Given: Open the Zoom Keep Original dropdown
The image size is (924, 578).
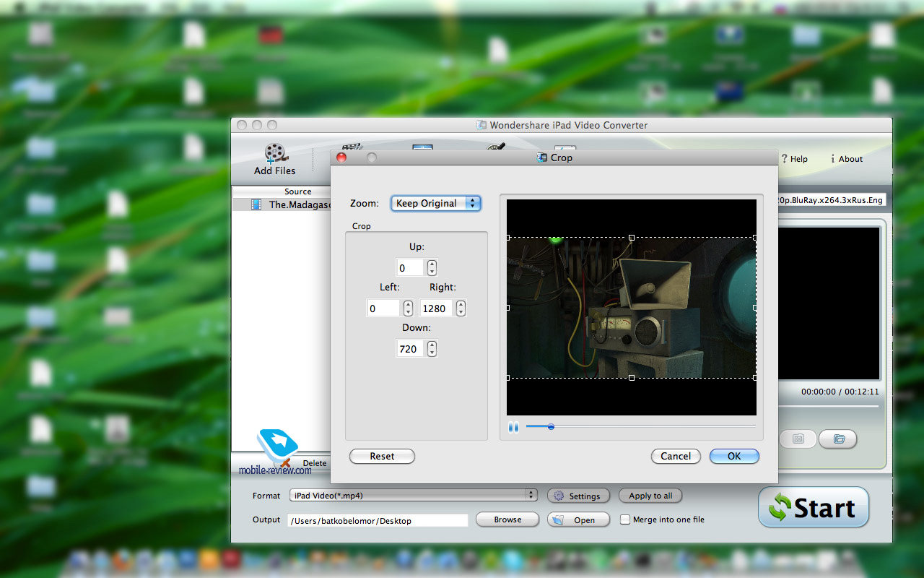Looking at the screenshot, I should pyautogui.click(x=436, y=204).
